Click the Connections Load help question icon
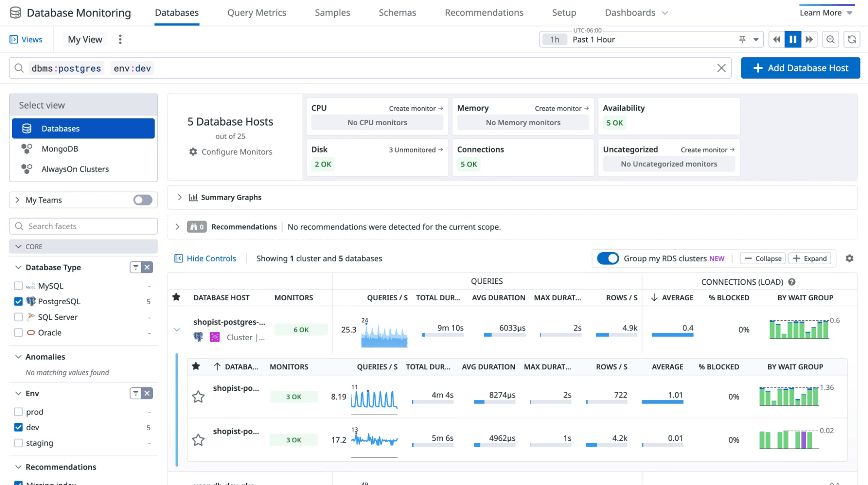The height and width of the screenshot is (485, 868). coord(792,282)
